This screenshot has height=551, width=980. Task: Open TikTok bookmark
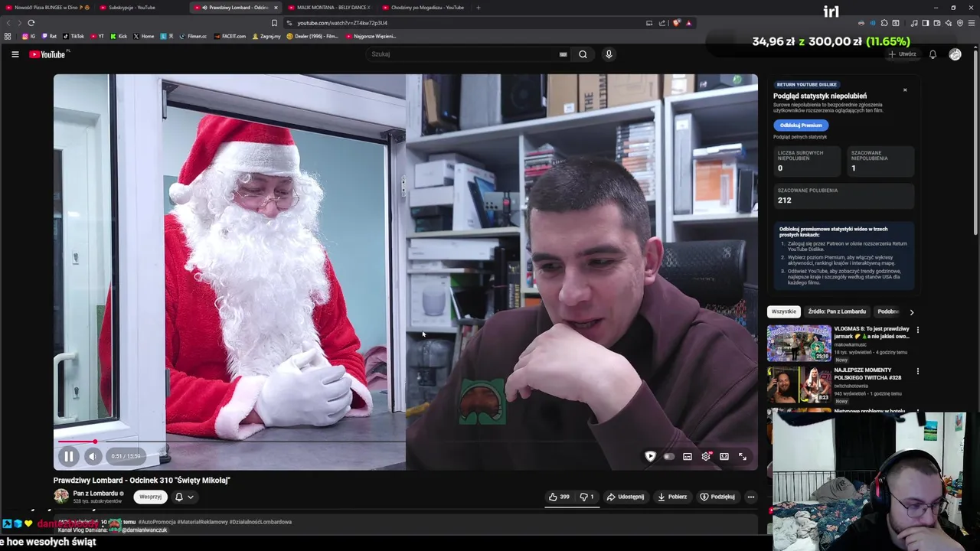(74, 36)
